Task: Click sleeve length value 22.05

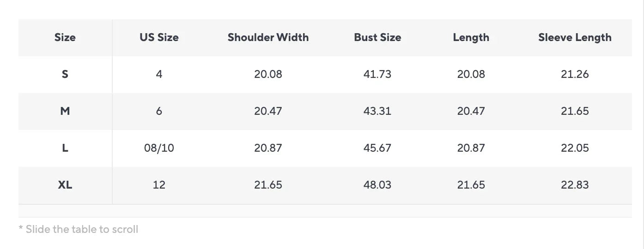Action: click(575, 148)
